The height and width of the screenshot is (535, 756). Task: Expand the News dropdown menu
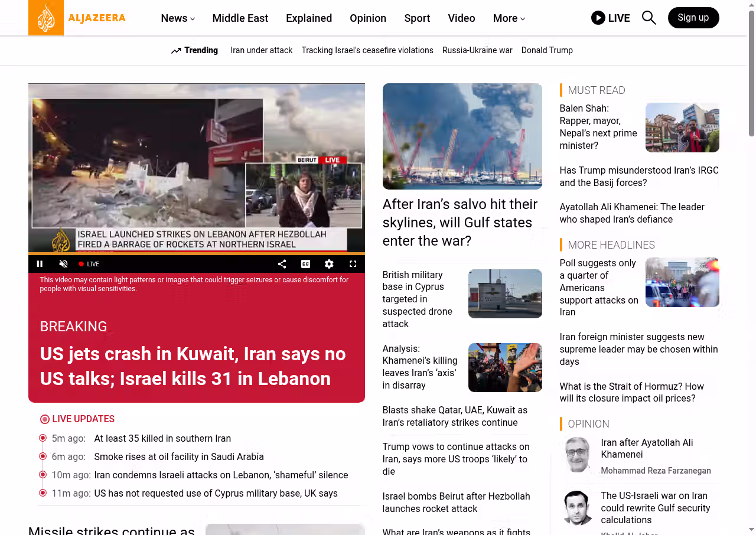(x=178, y=18)
